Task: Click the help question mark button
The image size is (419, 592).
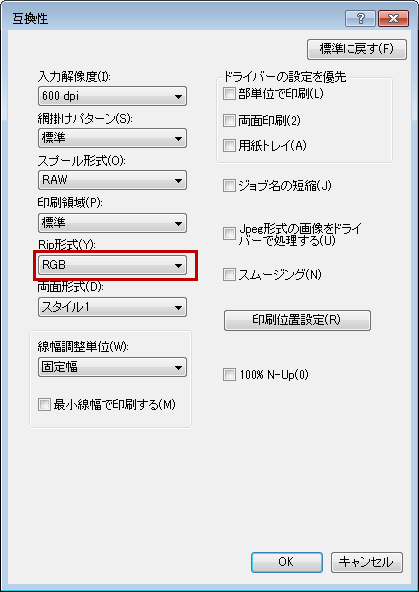Action: 360,18
